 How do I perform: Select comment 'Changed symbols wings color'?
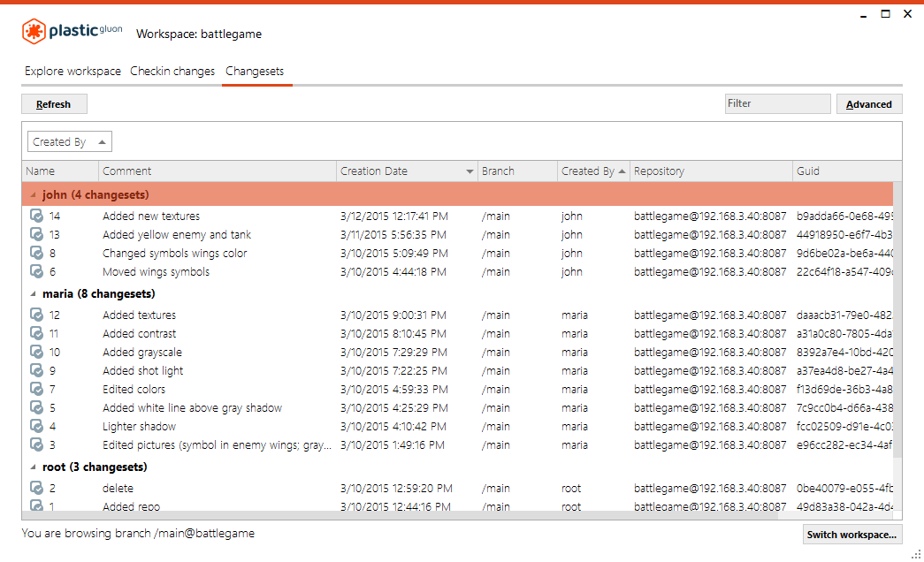click(174, 254)
